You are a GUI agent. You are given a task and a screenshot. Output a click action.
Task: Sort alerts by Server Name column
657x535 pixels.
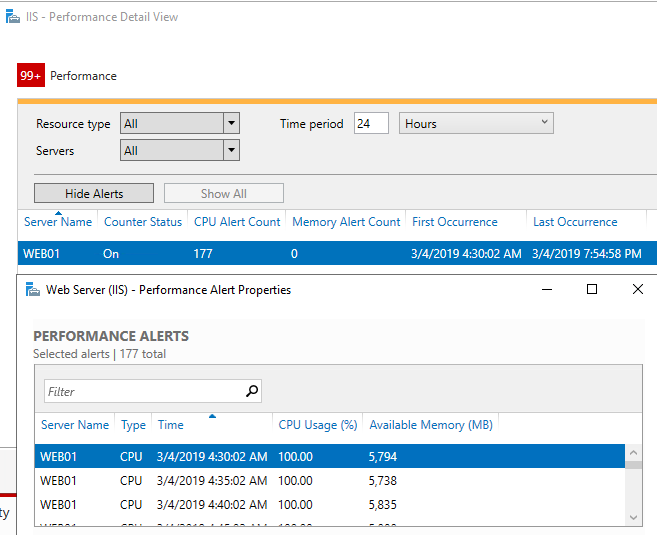click(x=75, y=425)
